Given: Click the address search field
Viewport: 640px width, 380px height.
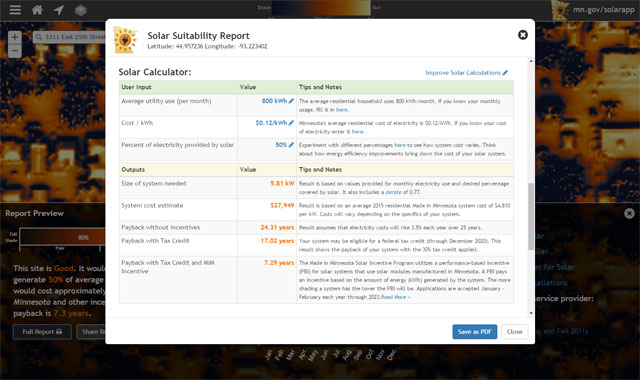Looking at the screenshot, I should point(69,37).
